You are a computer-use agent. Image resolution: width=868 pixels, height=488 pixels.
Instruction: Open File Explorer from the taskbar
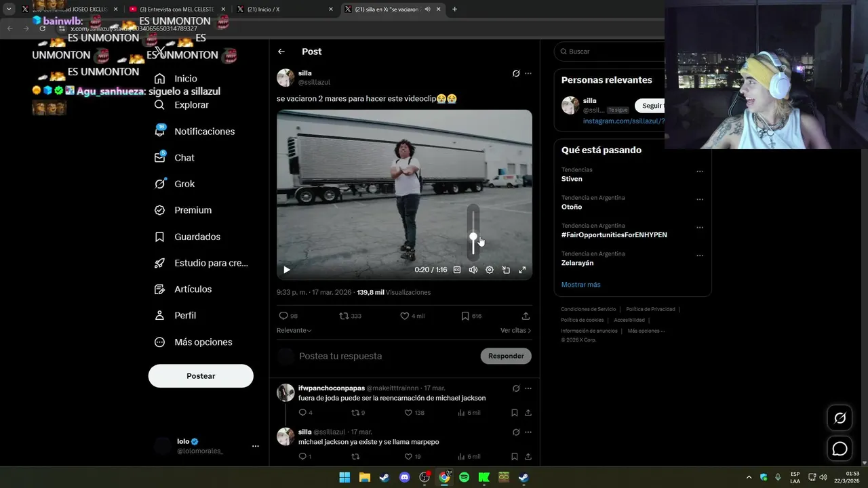364,477
